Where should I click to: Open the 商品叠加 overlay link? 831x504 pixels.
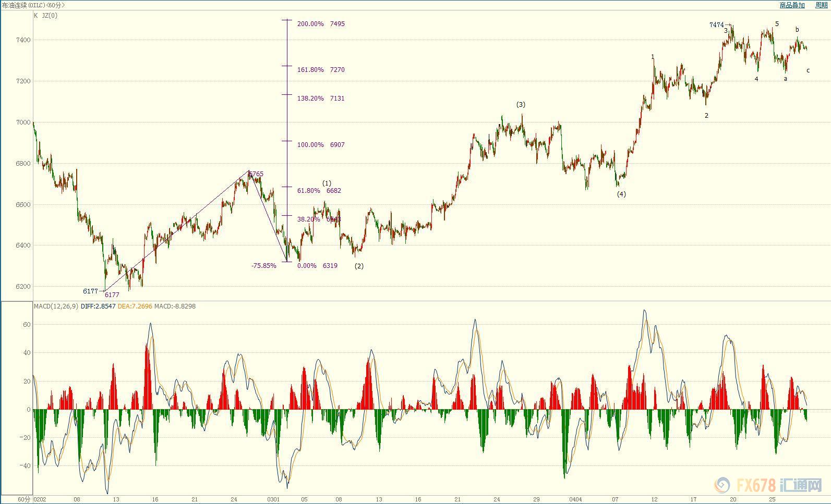click(x=792, y=5)
